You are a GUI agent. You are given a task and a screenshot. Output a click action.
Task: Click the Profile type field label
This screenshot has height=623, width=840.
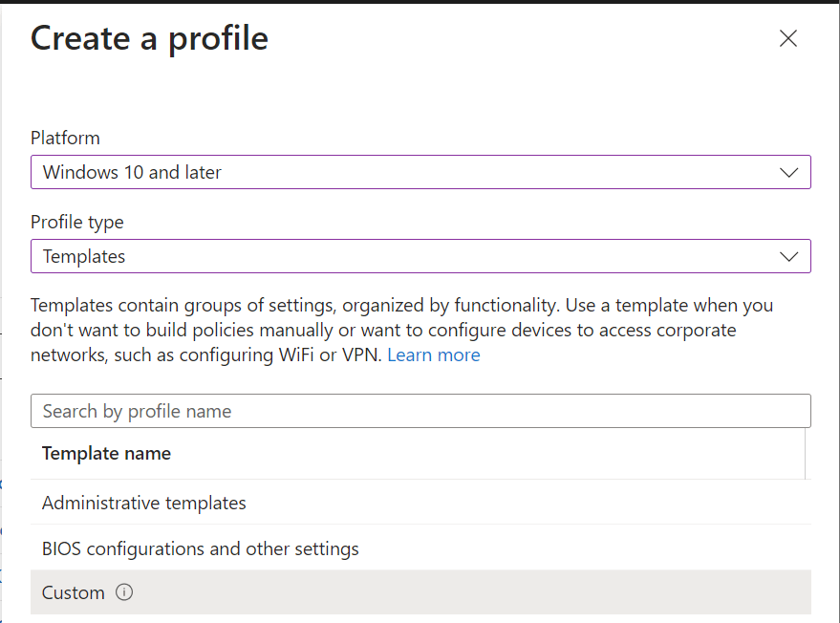[x=77, y=222]
